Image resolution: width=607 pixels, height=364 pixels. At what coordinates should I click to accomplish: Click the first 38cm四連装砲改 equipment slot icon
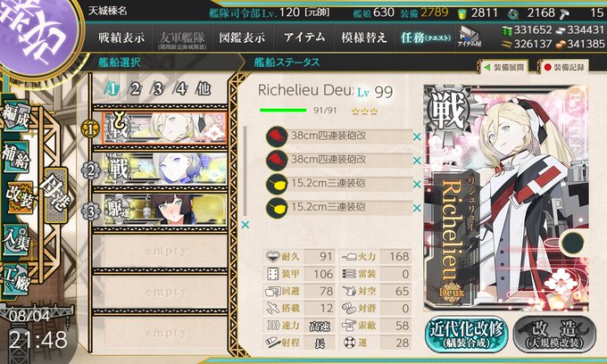click(x=277, y=136)
